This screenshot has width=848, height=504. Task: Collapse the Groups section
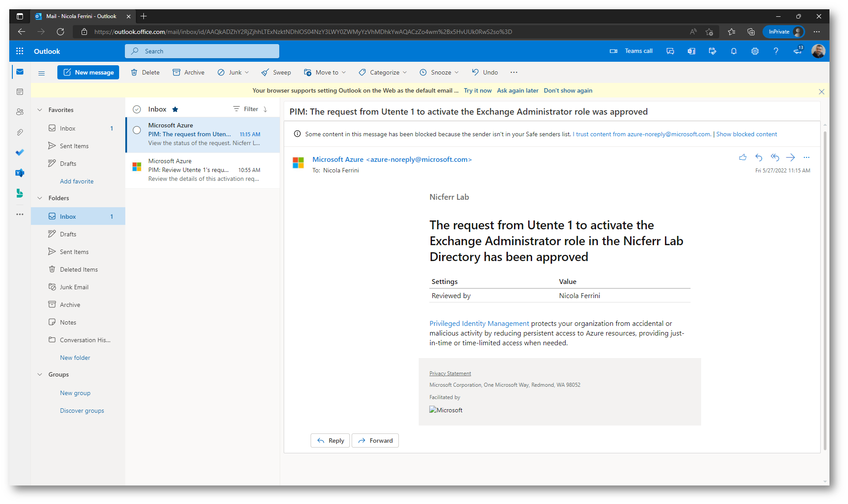[40, 374]
